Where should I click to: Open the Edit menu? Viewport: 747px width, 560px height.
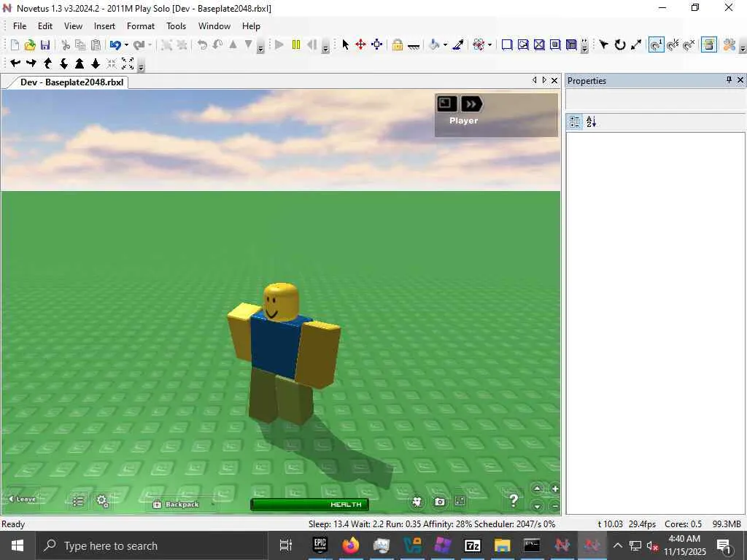[45, 26]
